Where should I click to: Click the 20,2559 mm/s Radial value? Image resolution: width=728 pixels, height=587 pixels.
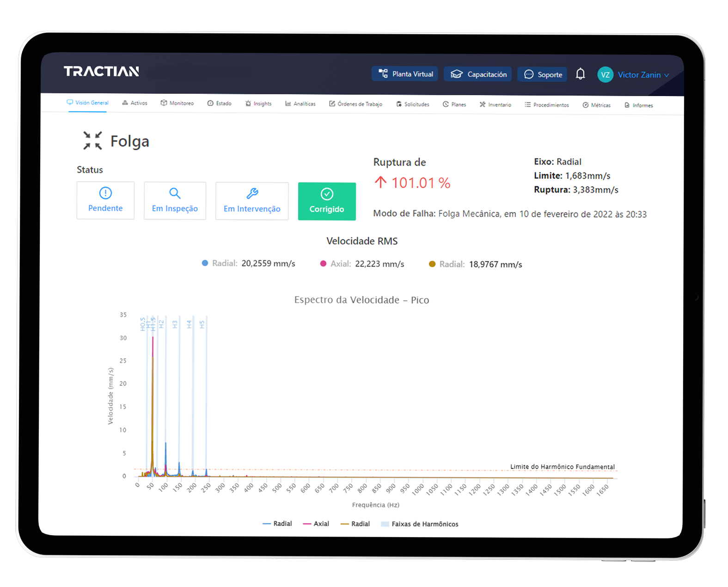[268, 263]
